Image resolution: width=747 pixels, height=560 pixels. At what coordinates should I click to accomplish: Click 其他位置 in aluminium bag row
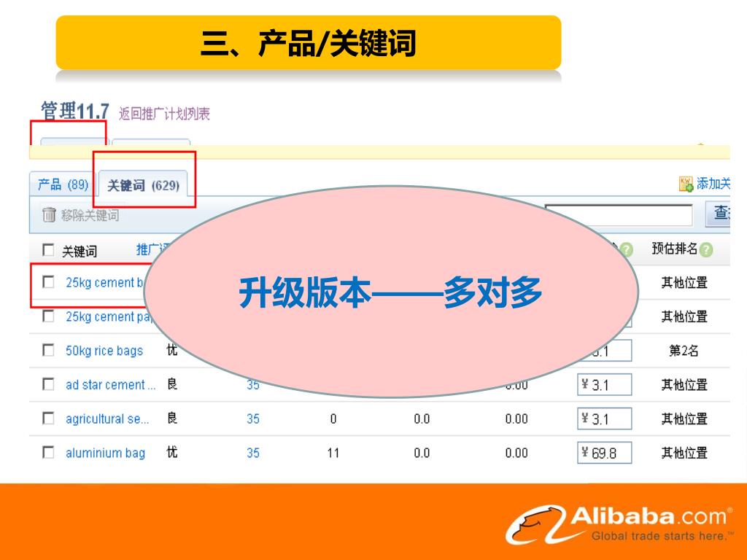click(684, 453)
